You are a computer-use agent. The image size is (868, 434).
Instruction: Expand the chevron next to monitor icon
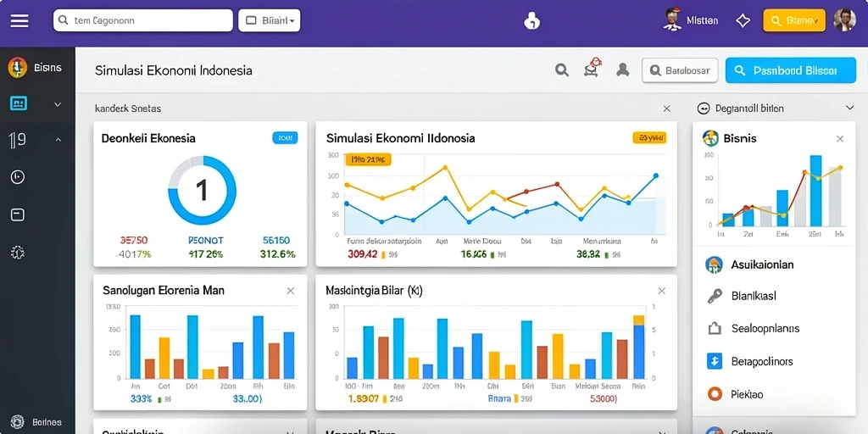click(x=58, y=104)
